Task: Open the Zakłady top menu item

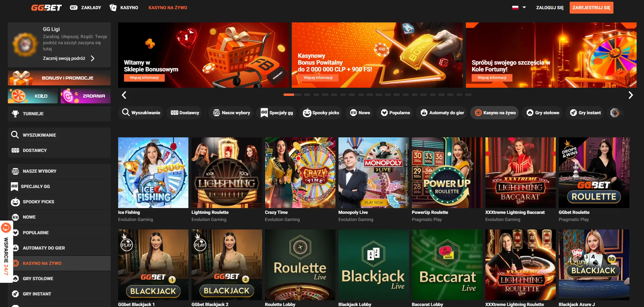Action: pos(86,7)
